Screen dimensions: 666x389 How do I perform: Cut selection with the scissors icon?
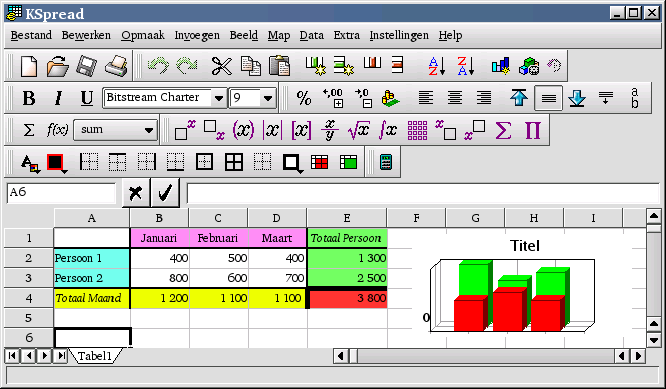tap(222, 66)
